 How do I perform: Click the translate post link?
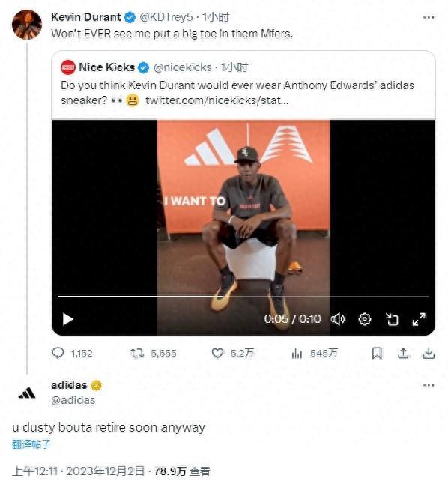tap(31, 444)
